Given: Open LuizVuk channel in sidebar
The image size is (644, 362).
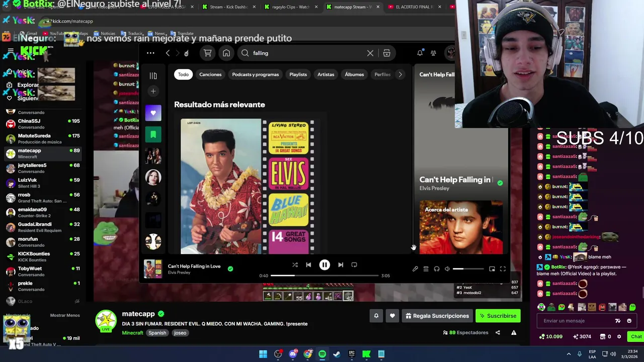Looking at the screenshot, I should pos(43,183).
